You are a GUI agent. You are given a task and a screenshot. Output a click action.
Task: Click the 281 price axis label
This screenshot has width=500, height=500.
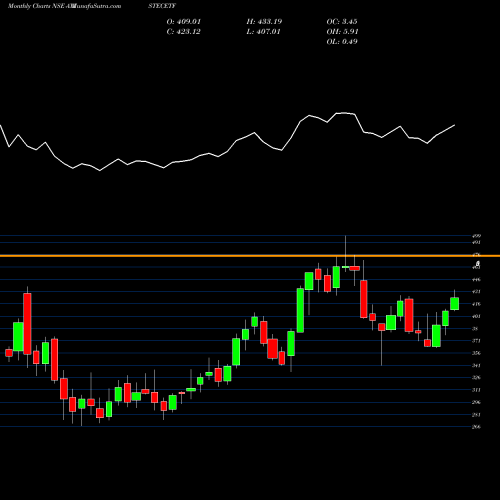click(476, 415)
